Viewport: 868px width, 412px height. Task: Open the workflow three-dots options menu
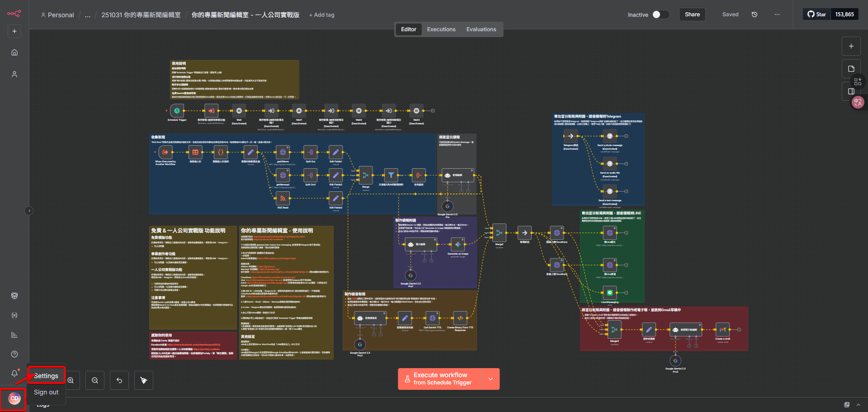(777, 14)
